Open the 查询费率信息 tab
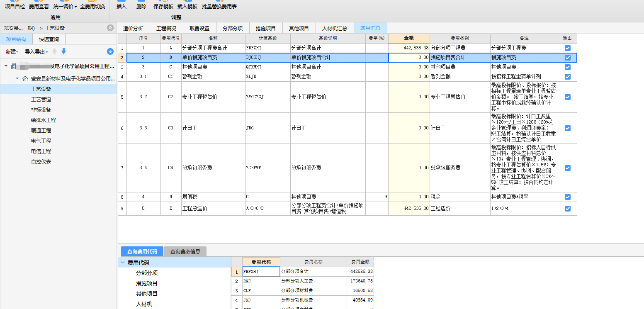 click(x=185, y=251)
